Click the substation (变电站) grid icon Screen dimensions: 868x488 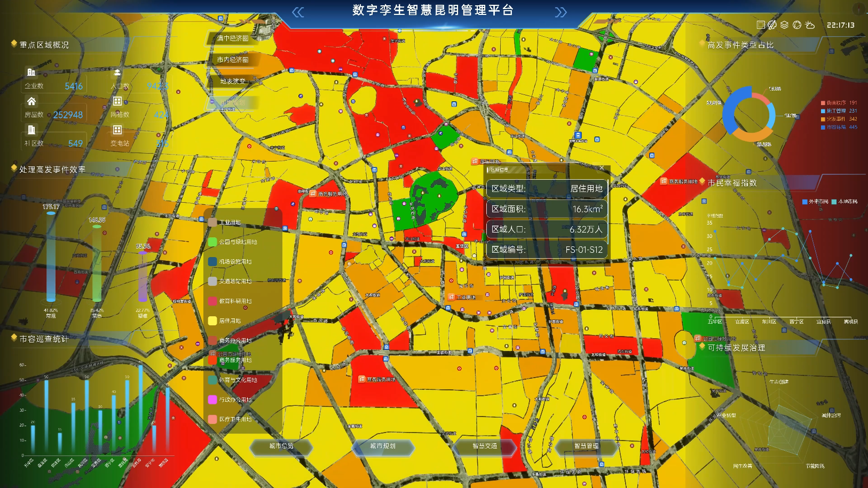[117, 130]
